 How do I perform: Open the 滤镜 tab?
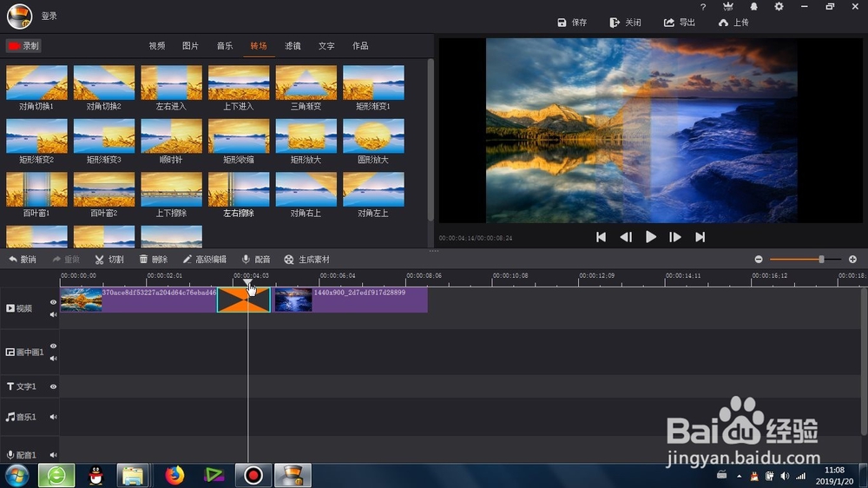point(293,46)
